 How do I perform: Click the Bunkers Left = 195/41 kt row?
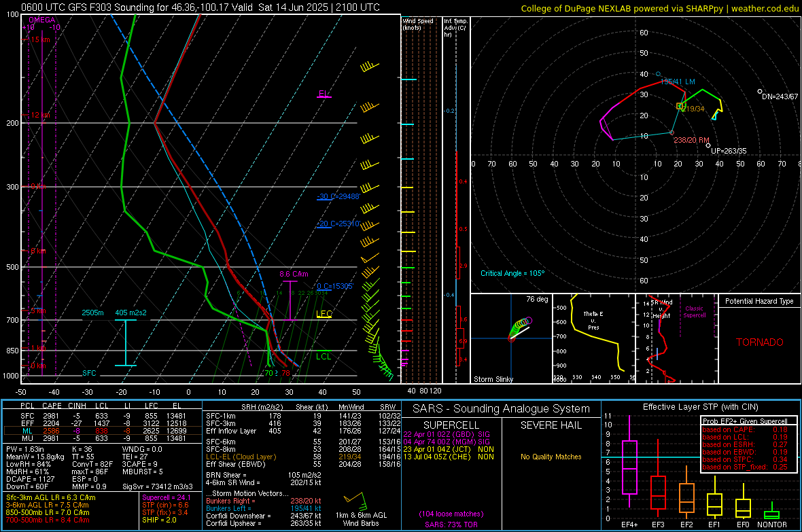click(264, 508)
